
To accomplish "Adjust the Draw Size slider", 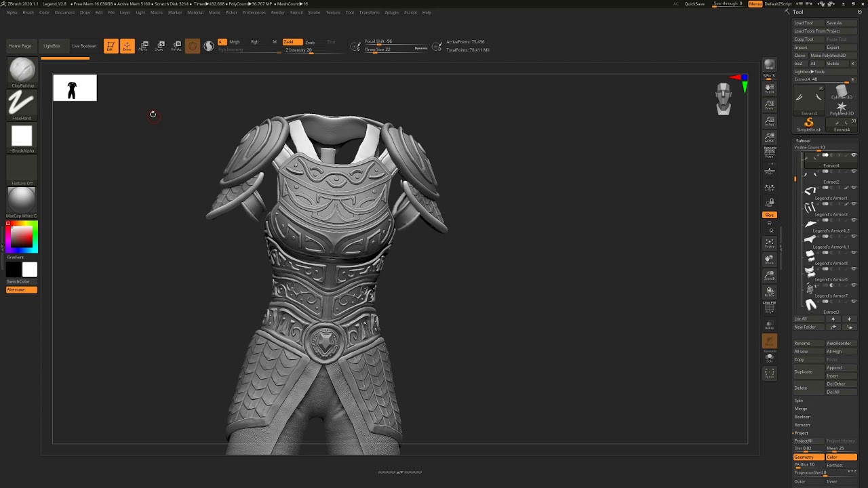I will click(396, 49).
